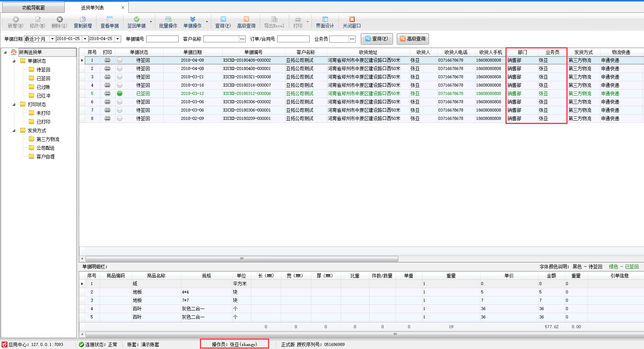Click the 关闭窗口 close window icon
The width and height of the screenshot is (644, 349).
(x=352, y=19)
